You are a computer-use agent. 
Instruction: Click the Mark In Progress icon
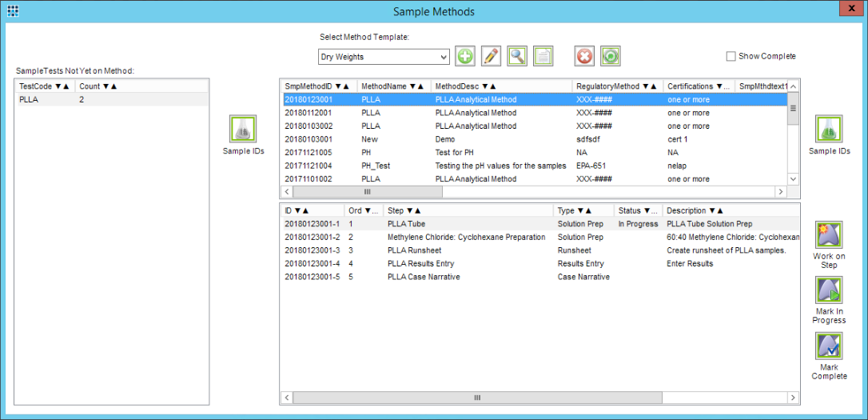point(829,290)
